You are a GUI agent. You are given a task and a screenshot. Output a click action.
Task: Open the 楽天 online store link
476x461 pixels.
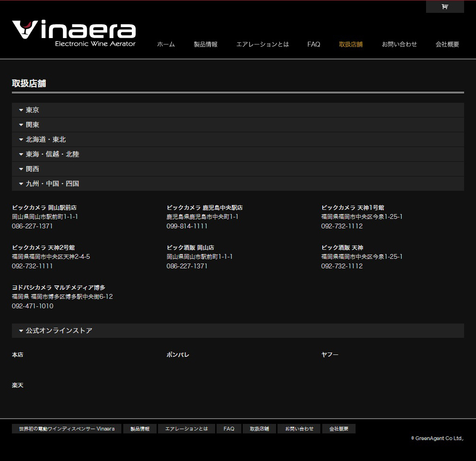[18, 385]
